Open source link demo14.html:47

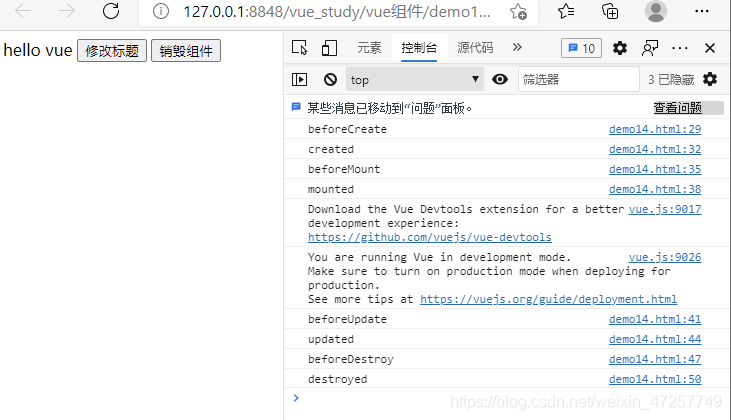click(655, 359)
